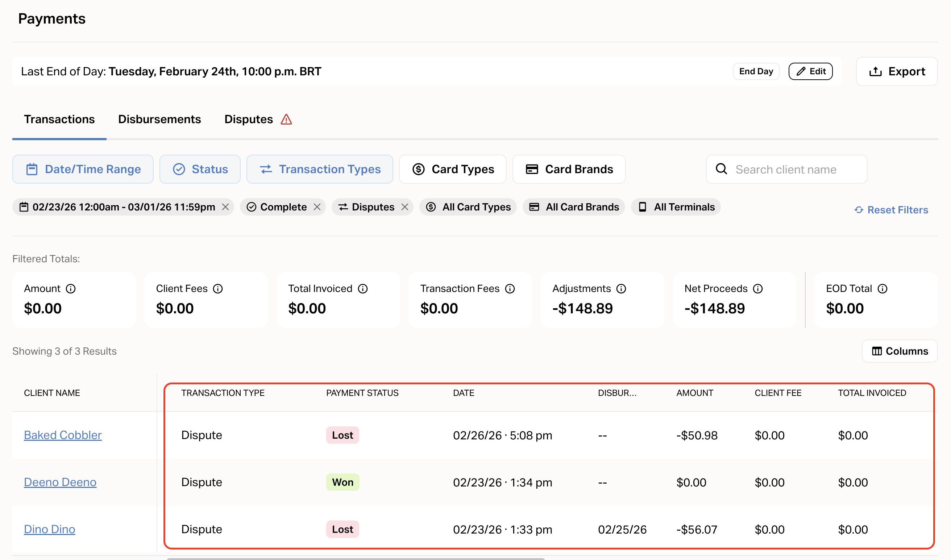Switch to the Disputes tab
The width and height of the screenshot is (951, 560).
(x=248, y=119)
